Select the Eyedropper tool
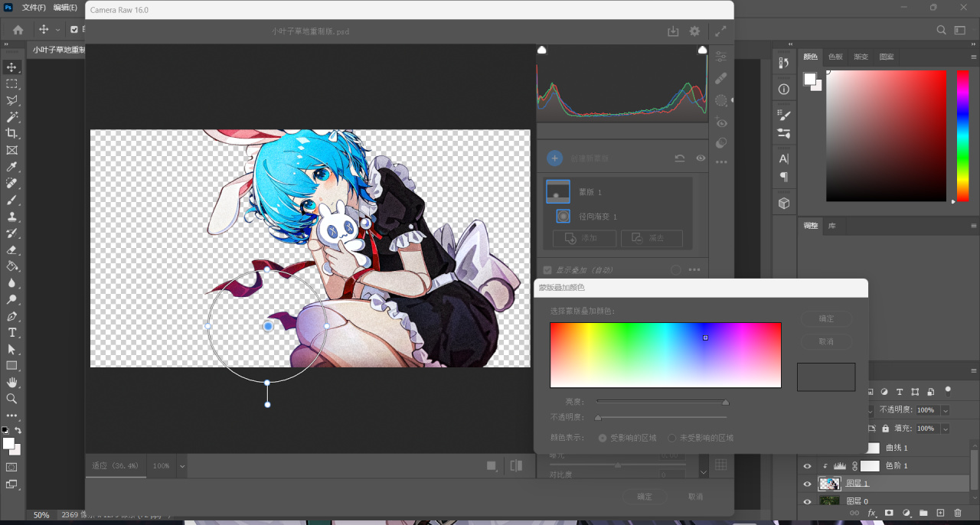Image resolution: width=980 pixels, height=525 pixels. pos(12,167)
